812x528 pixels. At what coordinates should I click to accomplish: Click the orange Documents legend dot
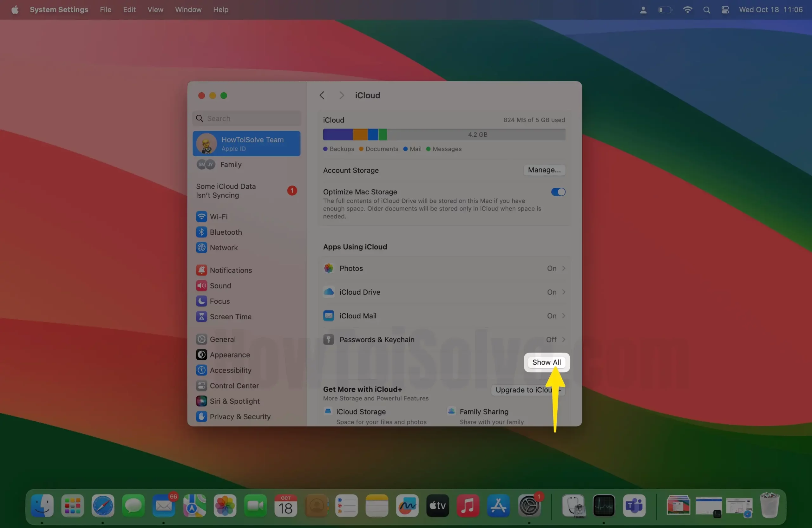pyautogui.click(x=361, y=149)
